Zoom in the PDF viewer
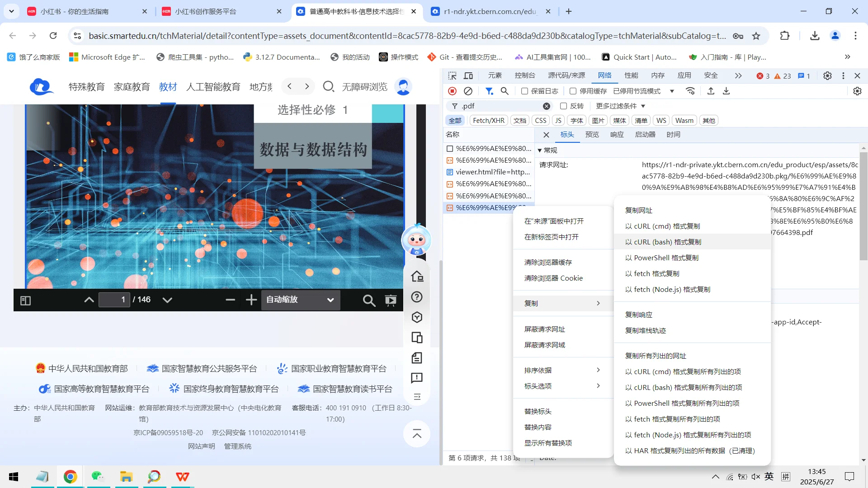Screen dimensions: 868x488 [251, 300]
